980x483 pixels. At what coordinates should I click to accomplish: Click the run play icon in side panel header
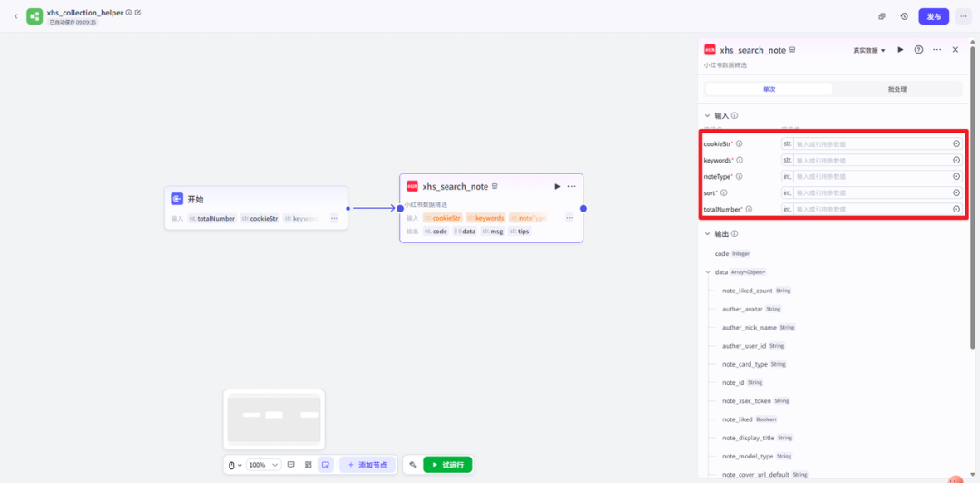[900, 50]
